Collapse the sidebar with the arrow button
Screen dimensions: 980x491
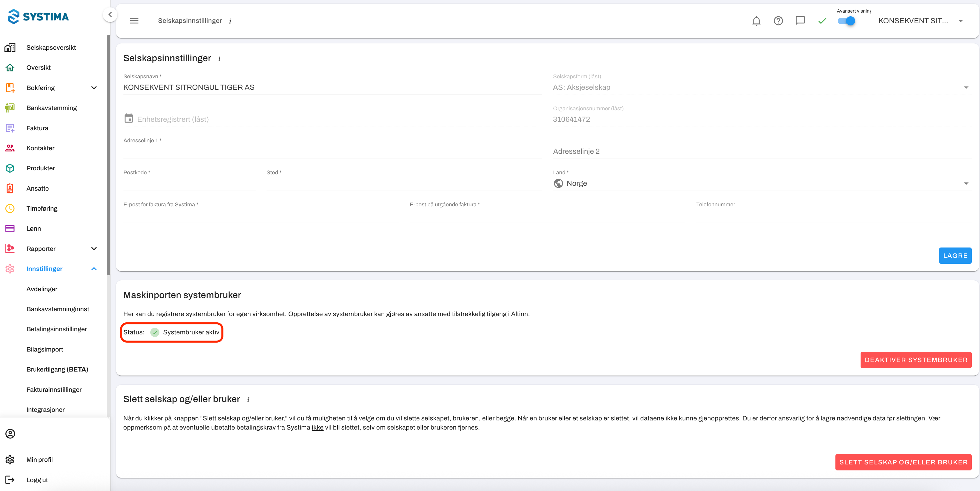point(110,15)
